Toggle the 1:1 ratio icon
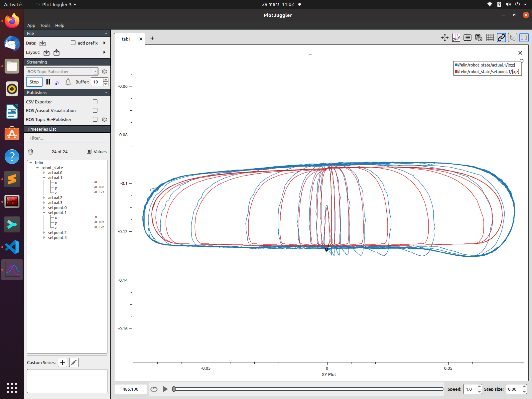 [524, 38]
